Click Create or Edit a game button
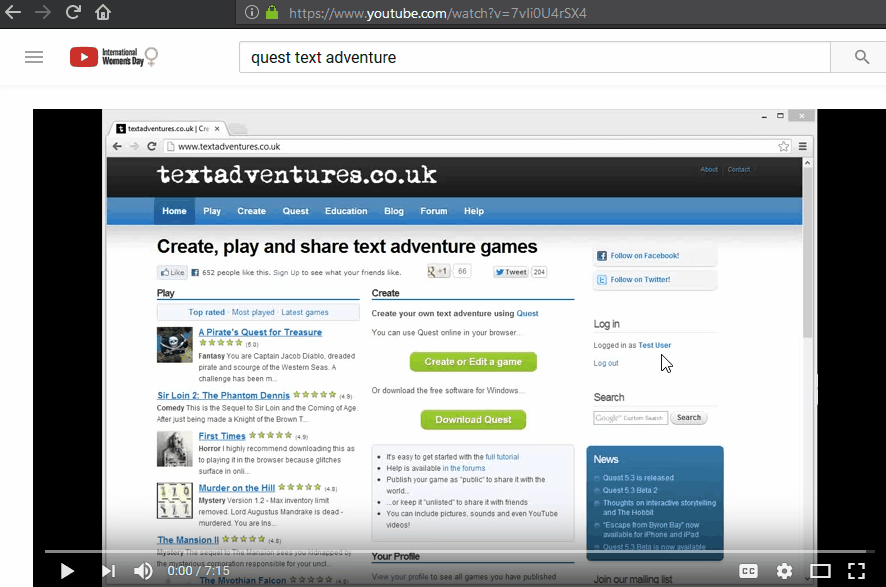 tap(473, 362)
